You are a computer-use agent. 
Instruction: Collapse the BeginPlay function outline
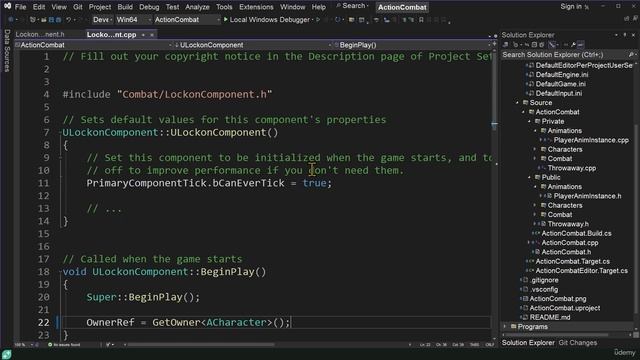coord(60,272)
